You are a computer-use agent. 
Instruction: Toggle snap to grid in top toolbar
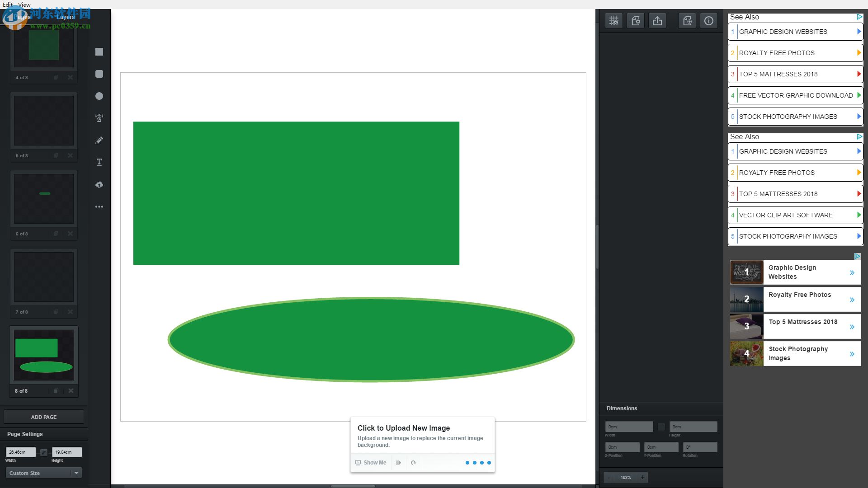tap(613, 20)
